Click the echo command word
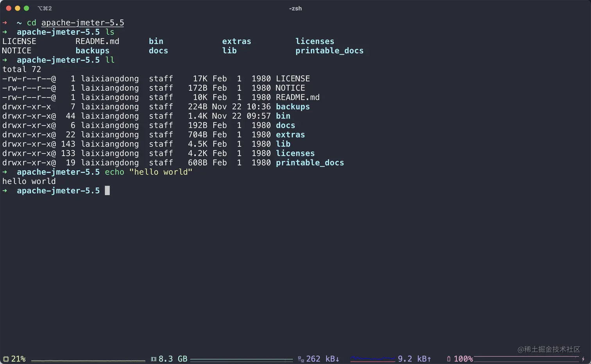Viewport: 591px width, 364px height. pos(115,172)
